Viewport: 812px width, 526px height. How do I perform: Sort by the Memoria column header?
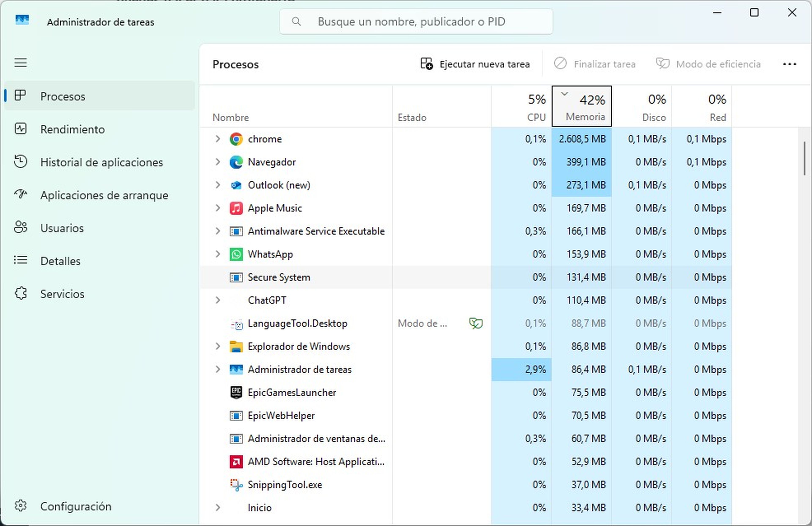click(x=582, y=106)
